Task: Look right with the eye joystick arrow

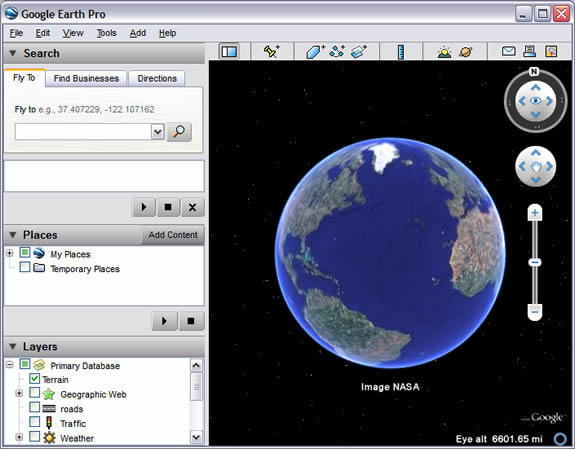Action: pyautogui.click(x=549, y=101)
